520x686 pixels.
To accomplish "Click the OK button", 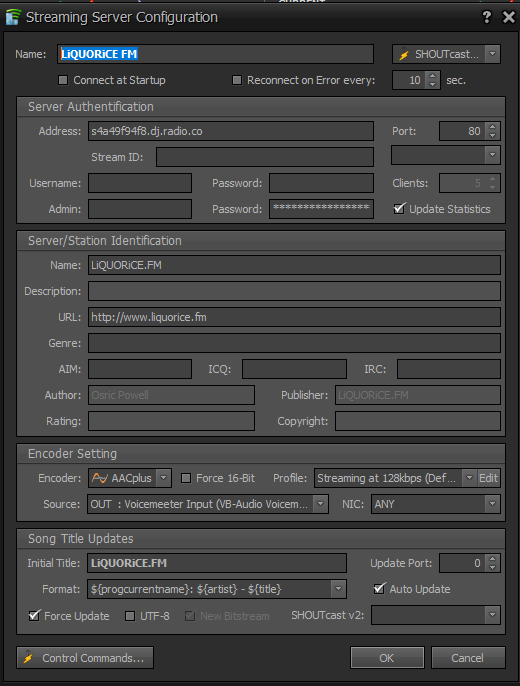I will pyautogui.click(x=387, y=658).
